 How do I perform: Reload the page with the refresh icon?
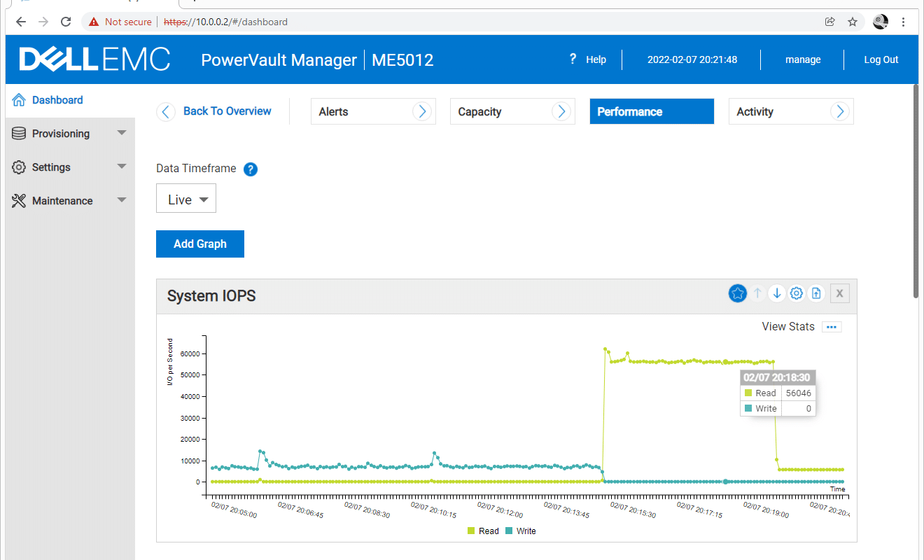(x=66, y=22)
